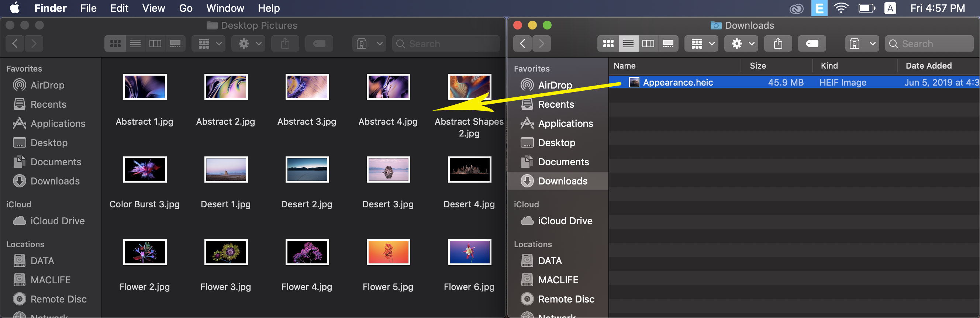Open group-by dropdown in Desktop Pictures window
The width and height of the screenshot is (980, 318).
208,44
